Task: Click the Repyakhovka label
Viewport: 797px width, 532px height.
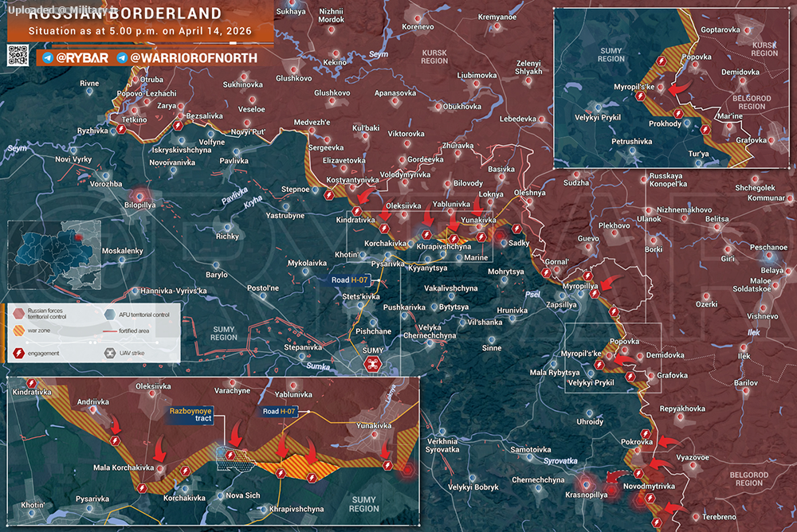Action: tap(682, 409)
